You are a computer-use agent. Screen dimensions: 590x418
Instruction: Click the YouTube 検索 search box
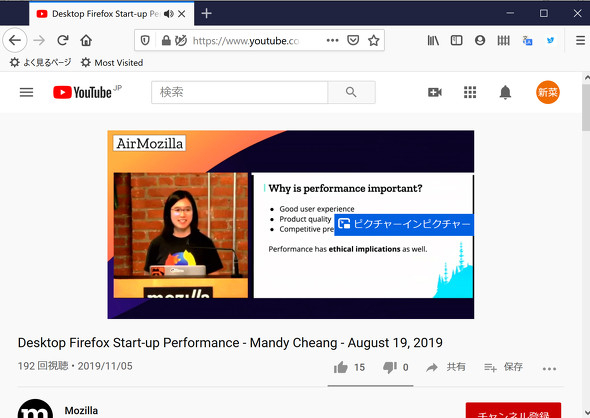coord(240,92)
